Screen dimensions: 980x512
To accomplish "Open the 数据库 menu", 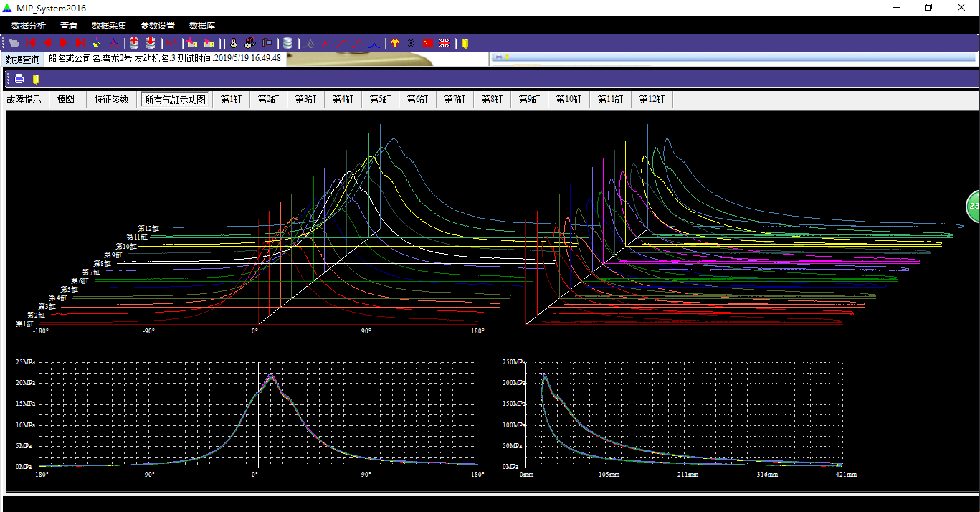I will 202,26.
